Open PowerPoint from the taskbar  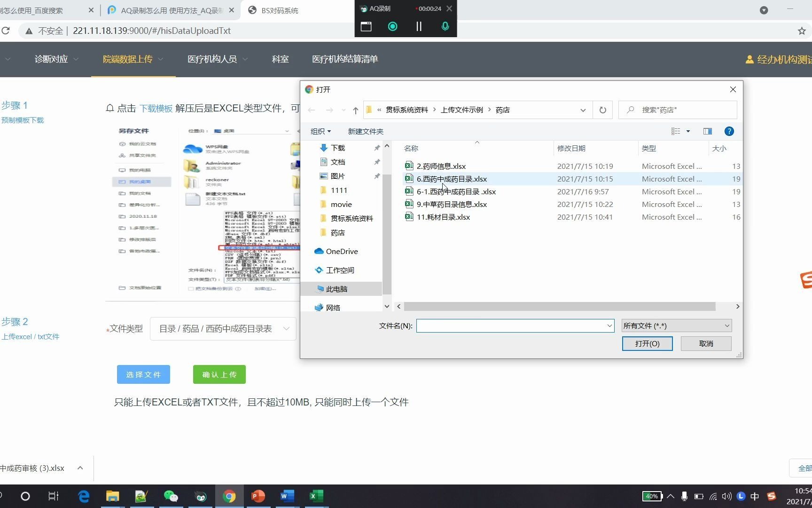tap(258, 496)
